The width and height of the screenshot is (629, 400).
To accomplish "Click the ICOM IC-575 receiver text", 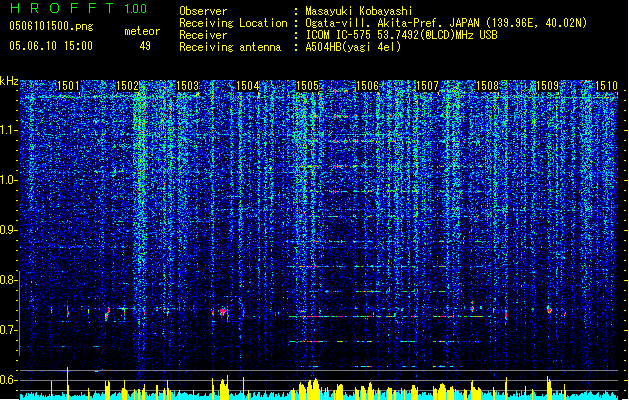I will coord(401,35).
